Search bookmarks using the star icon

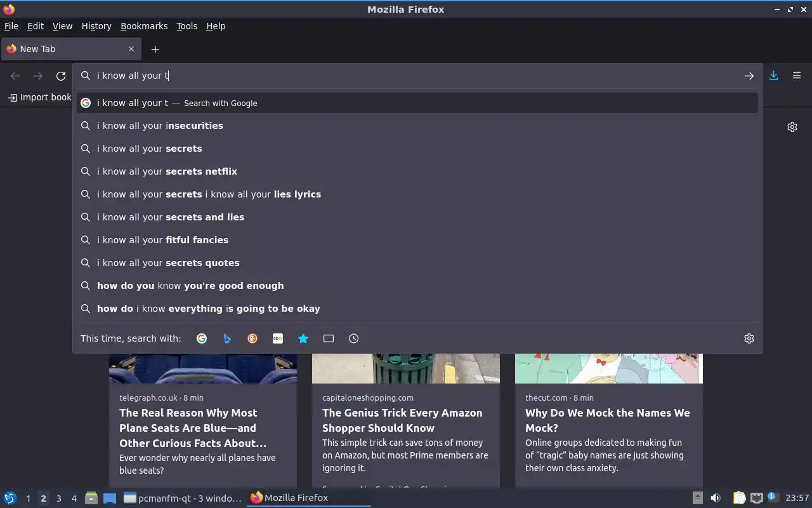click(x=303, y=338)
